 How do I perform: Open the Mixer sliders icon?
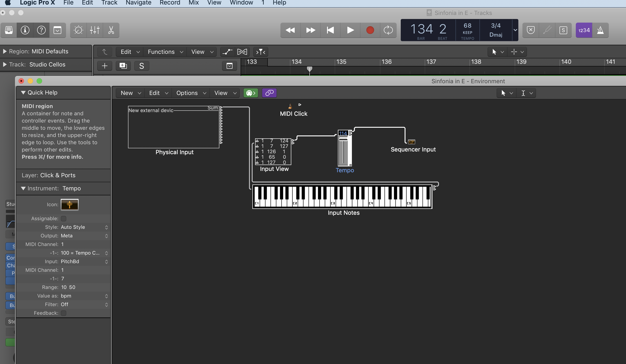click(x=95, y=30)
